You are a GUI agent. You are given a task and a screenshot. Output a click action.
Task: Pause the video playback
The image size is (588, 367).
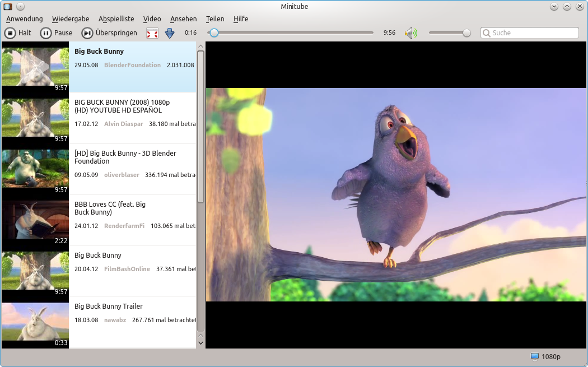pyautogui.click(x=56, y=33)
